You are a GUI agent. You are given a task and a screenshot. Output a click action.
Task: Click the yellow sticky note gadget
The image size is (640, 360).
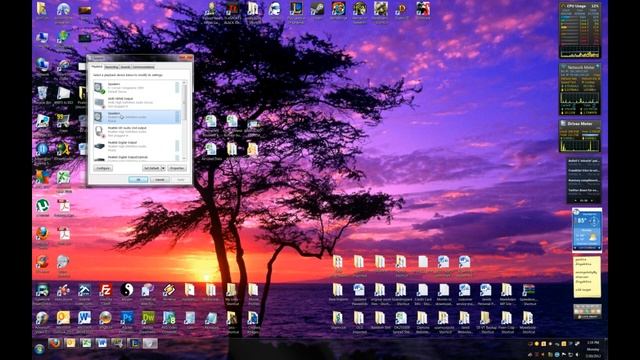point(587,277)
